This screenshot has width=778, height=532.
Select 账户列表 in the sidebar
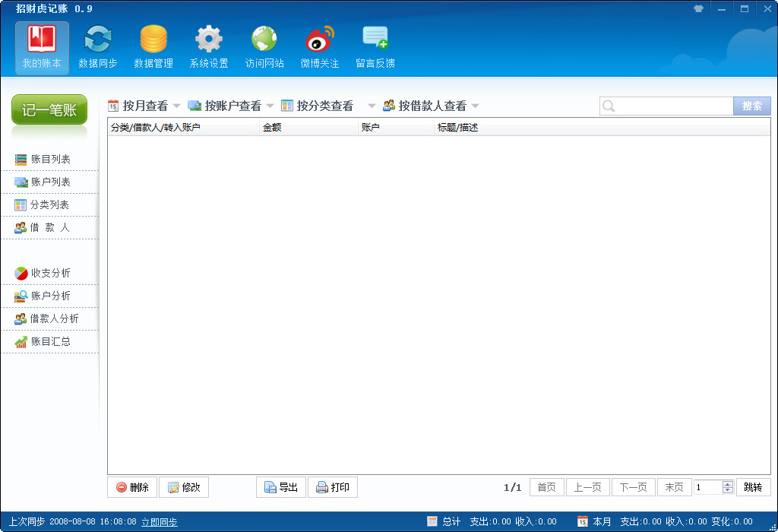pos(49,182)
